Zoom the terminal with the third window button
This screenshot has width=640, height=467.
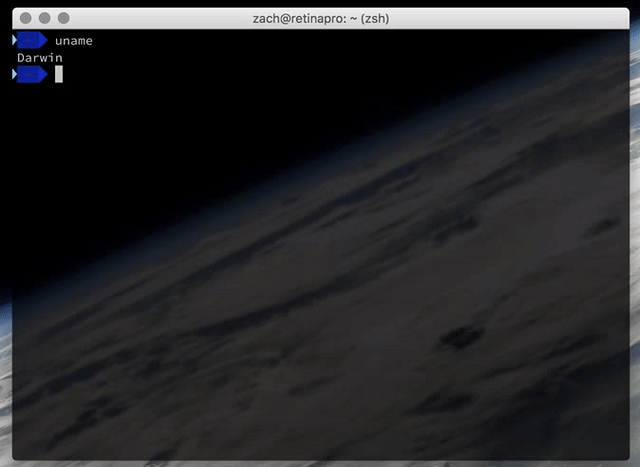pos(63,18)
